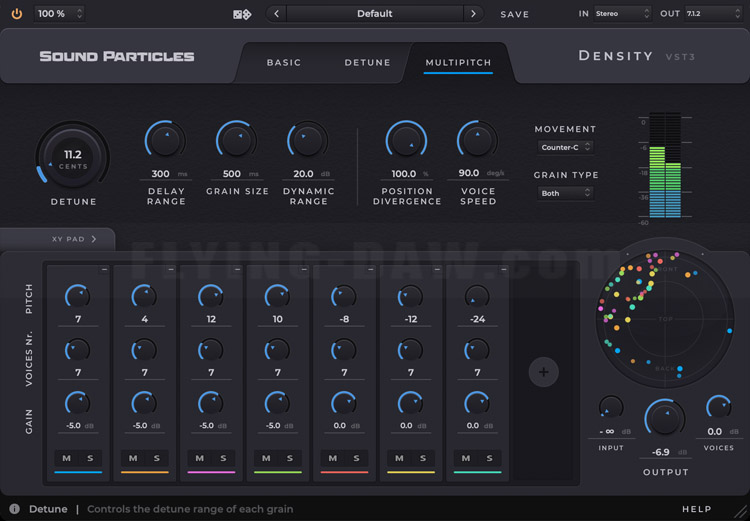Screen dimensions: 750x521
Task: Click the Sound Particles logo
Action: (x=117, y=56)
